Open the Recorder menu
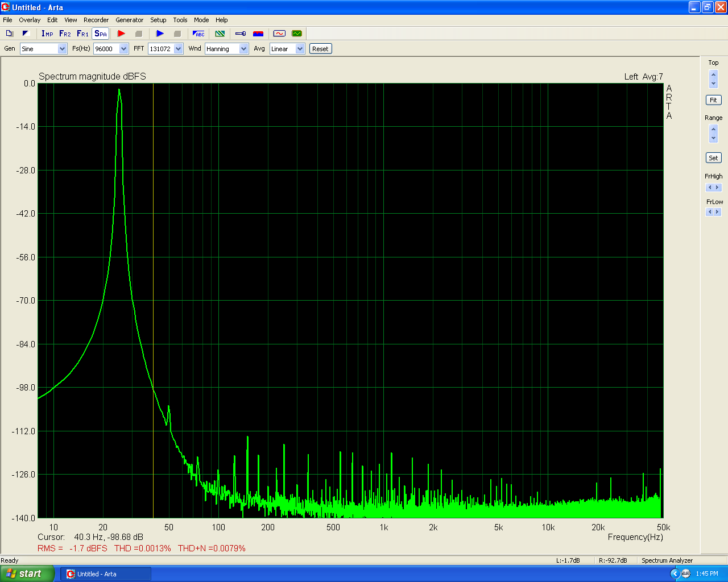 96,20
